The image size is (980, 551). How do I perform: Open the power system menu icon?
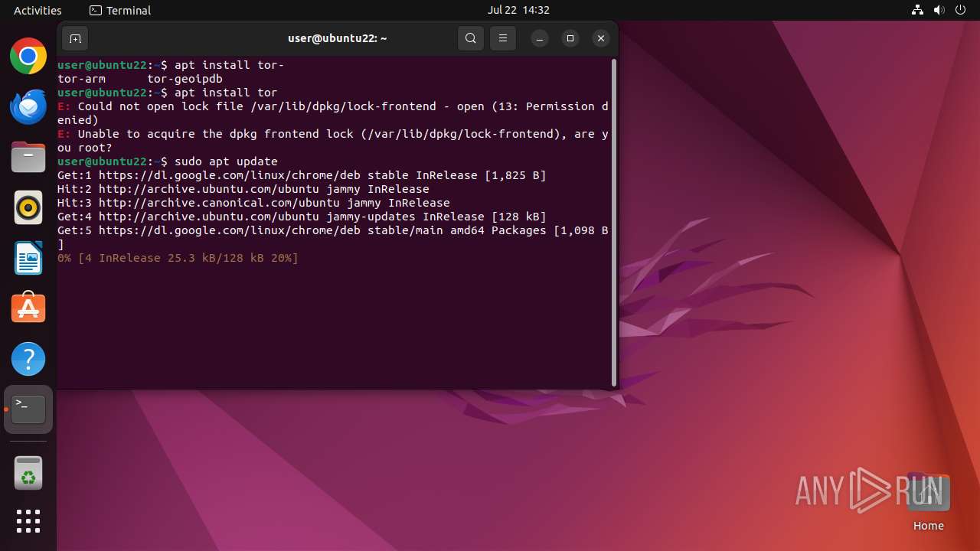961,10
